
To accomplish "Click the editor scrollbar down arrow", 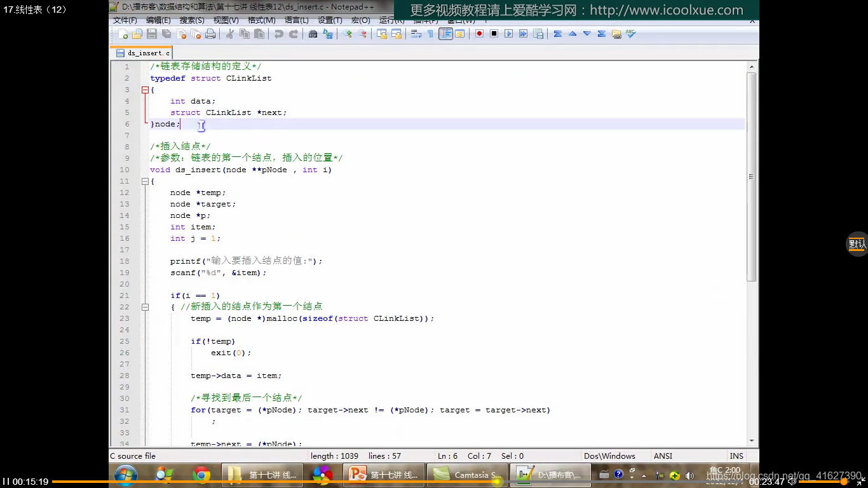I will click(752, 440).
